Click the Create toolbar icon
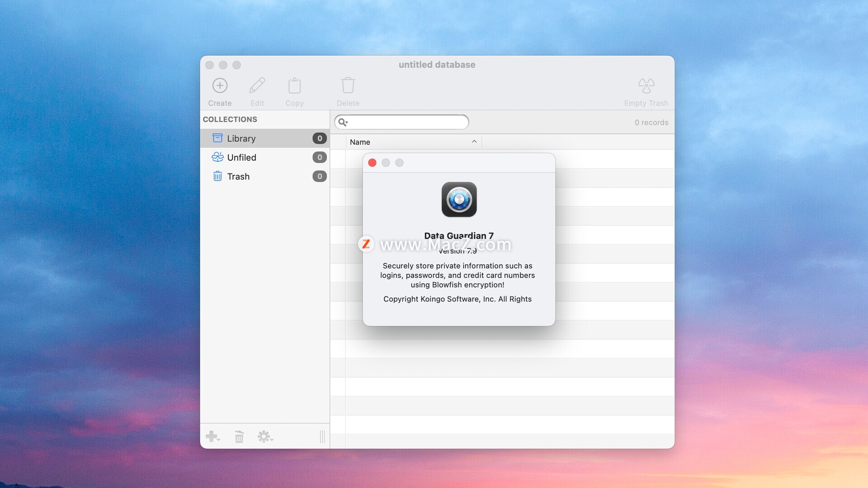 pyautogui.click(x=220, y=86)
